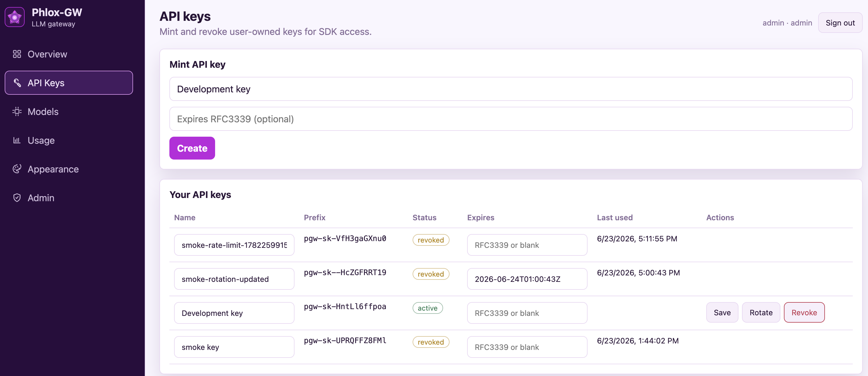
Task: Rotate the Development key
Action: point(761,313)
